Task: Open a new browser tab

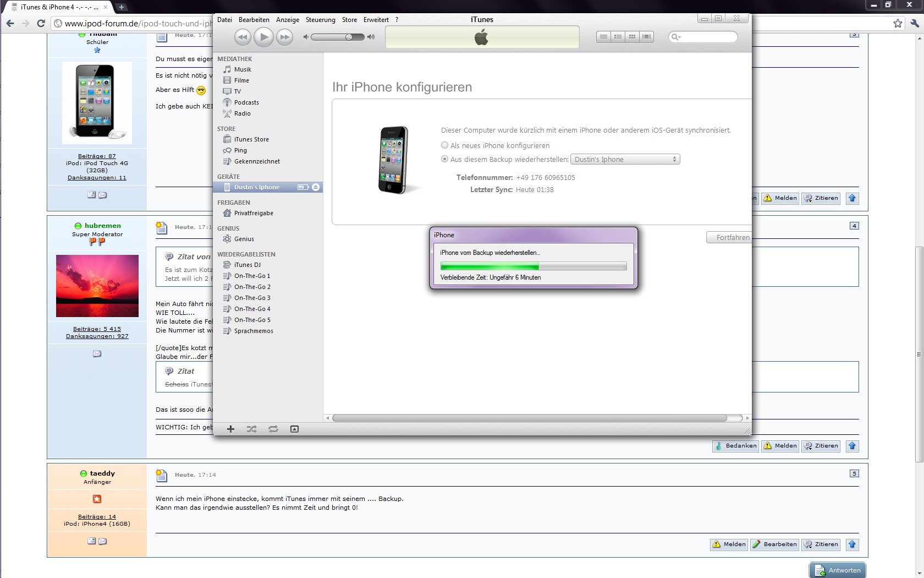Action: tap(122, 7)
